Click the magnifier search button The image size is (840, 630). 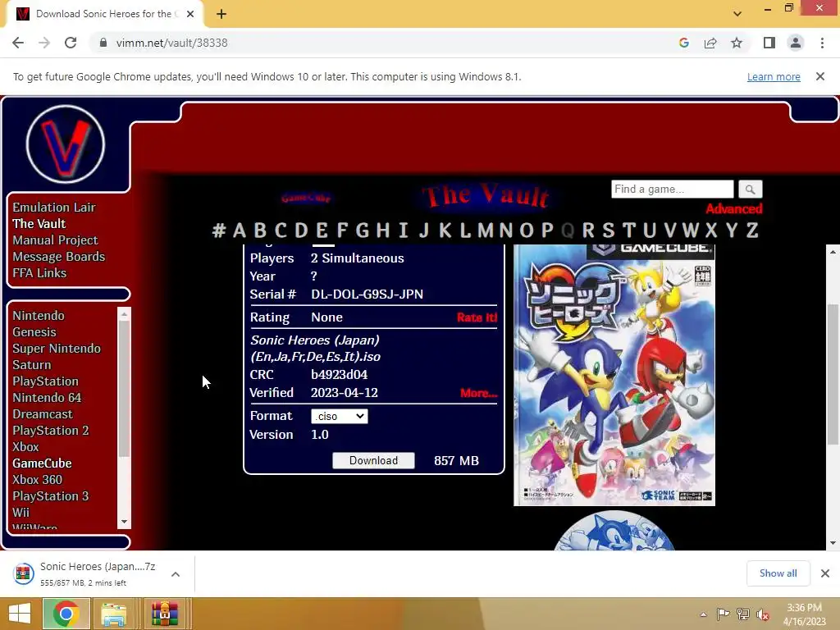(x=750, y=189)
